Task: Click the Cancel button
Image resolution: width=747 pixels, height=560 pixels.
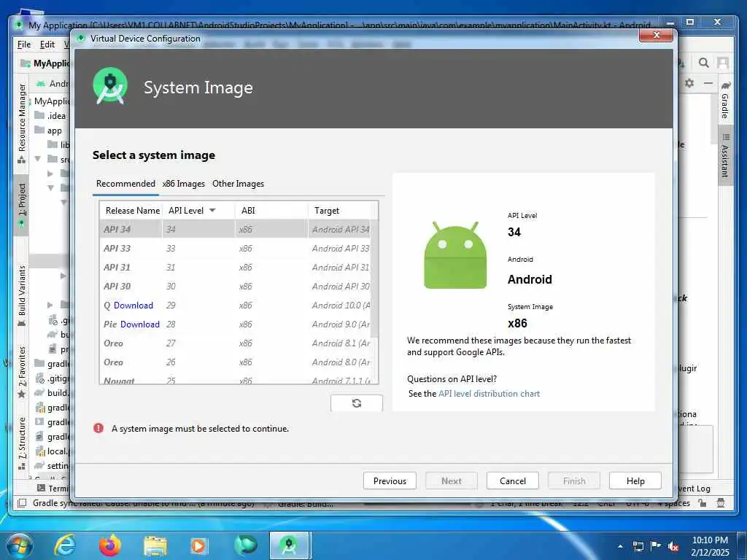Action: 513,481
